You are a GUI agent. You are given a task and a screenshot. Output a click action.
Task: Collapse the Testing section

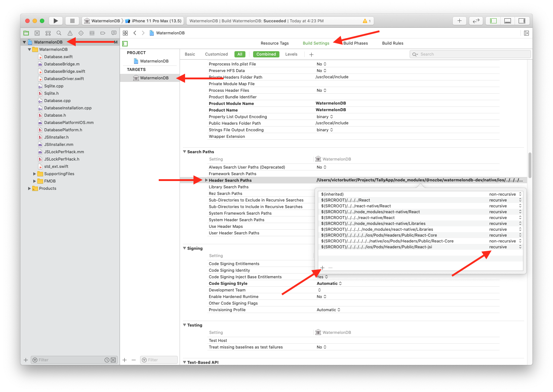pos(185,325)
